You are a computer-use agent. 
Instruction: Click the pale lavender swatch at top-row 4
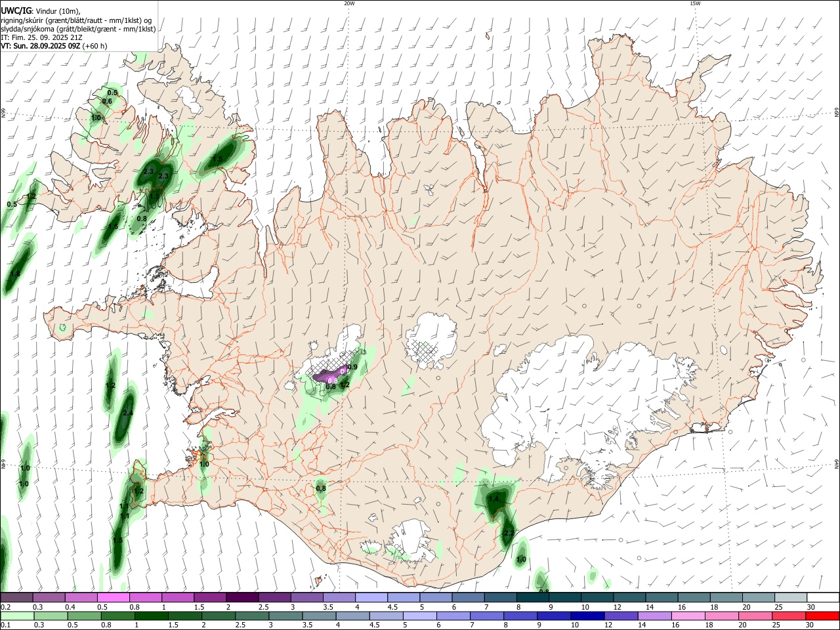(371, 597)
